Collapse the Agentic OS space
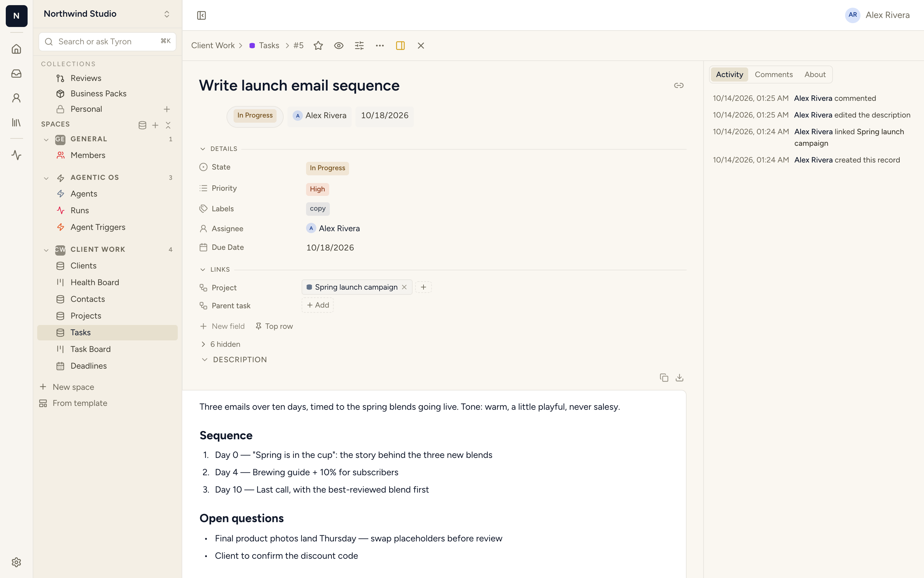924x578 pixels. point(46,178)
